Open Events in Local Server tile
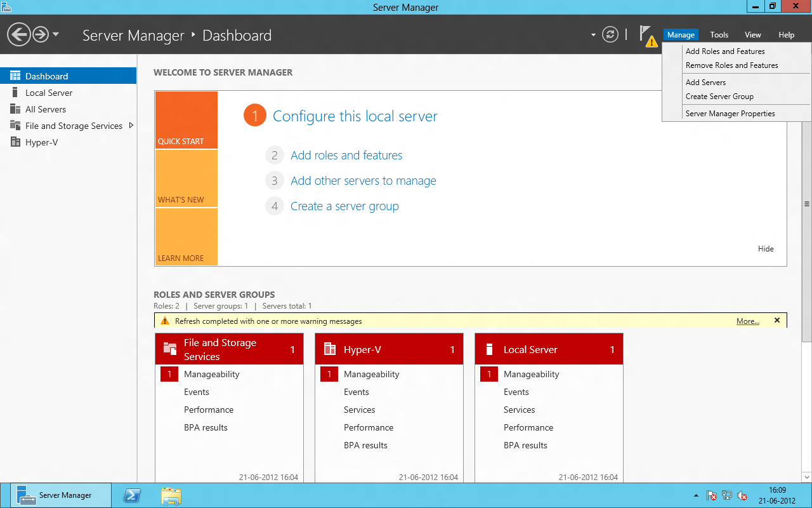Viewport: 812px width, 508px height. click(x=516, y=392)
